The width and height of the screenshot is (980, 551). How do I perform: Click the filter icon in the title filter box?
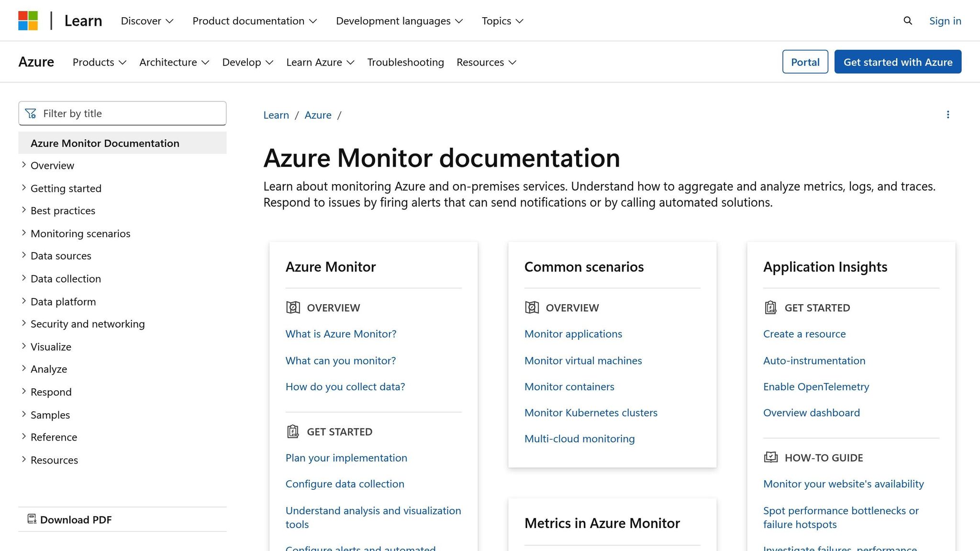[31, 113]
